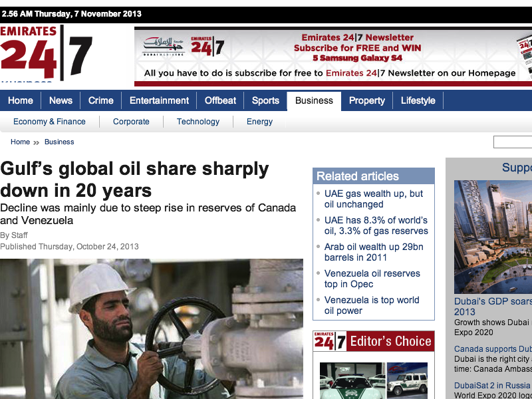Image resolution: width=532 pixels, height=399 pixels.
Task: Click the search input field
Action: 513,142
